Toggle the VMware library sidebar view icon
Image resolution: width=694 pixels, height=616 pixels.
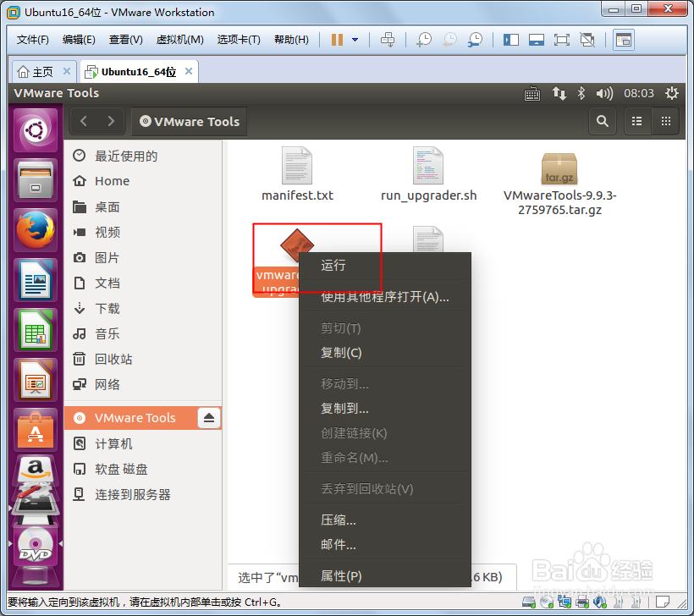tap(510, 40)
